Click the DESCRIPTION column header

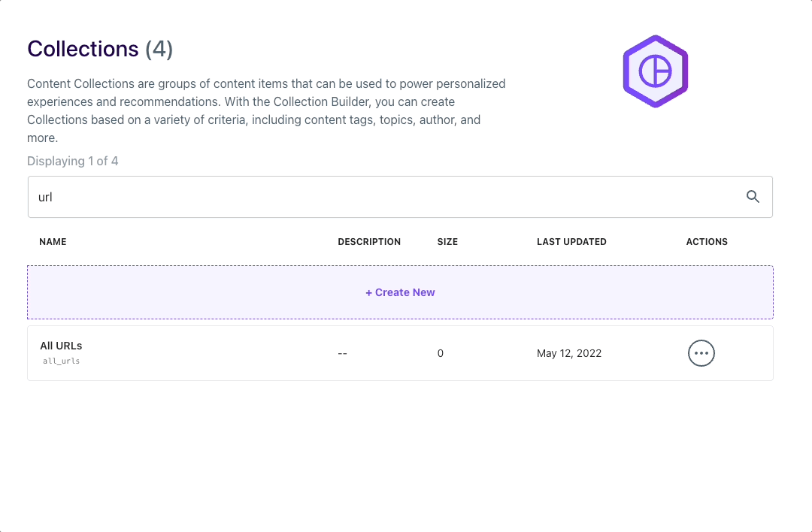click(369, 242)
